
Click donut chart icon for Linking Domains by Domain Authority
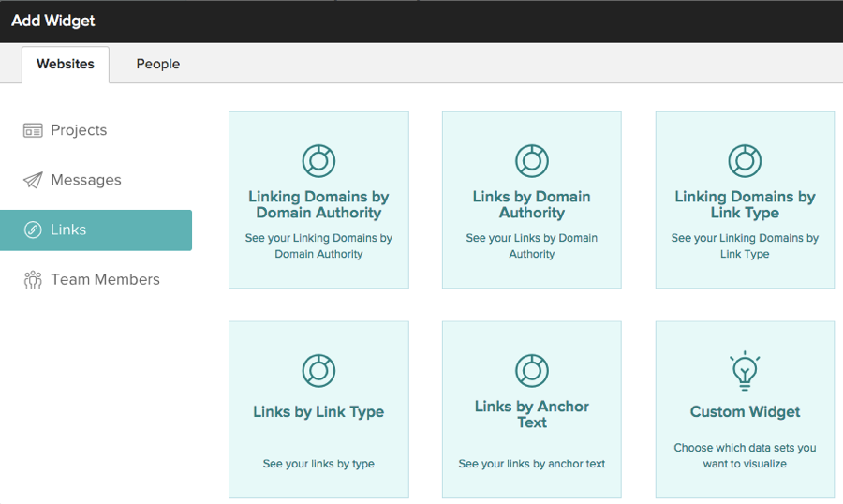(318, 161)
